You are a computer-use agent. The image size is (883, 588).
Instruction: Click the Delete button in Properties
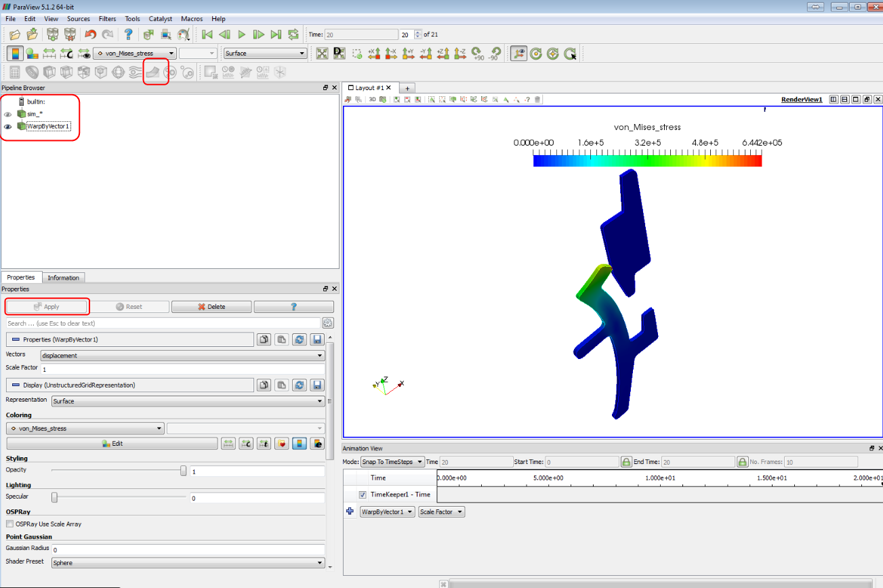tap(211, 307)
